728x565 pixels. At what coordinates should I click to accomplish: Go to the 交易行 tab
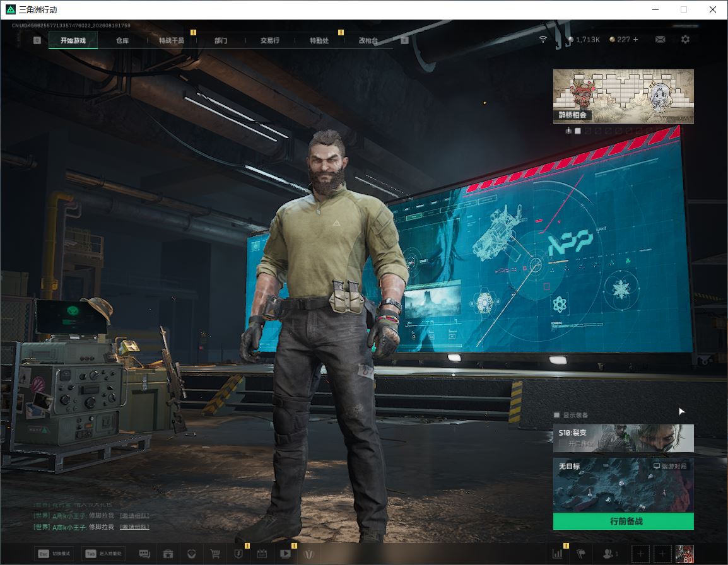(x=270, y=40)
